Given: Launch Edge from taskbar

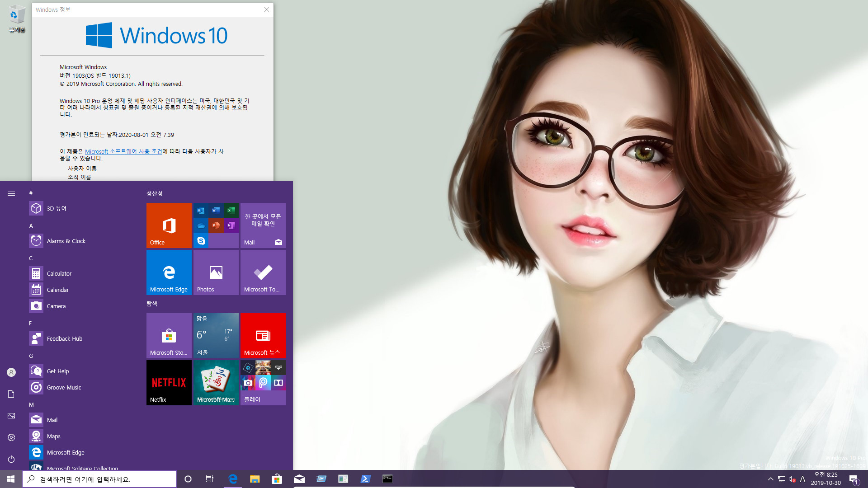Looking at the screenshot, I should tap(233, 479).
